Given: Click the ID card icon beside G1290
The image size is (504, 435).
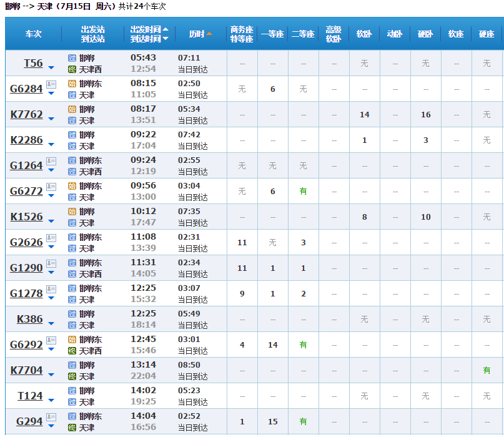Looking at the screenshot, I should [x=51, y=264].
